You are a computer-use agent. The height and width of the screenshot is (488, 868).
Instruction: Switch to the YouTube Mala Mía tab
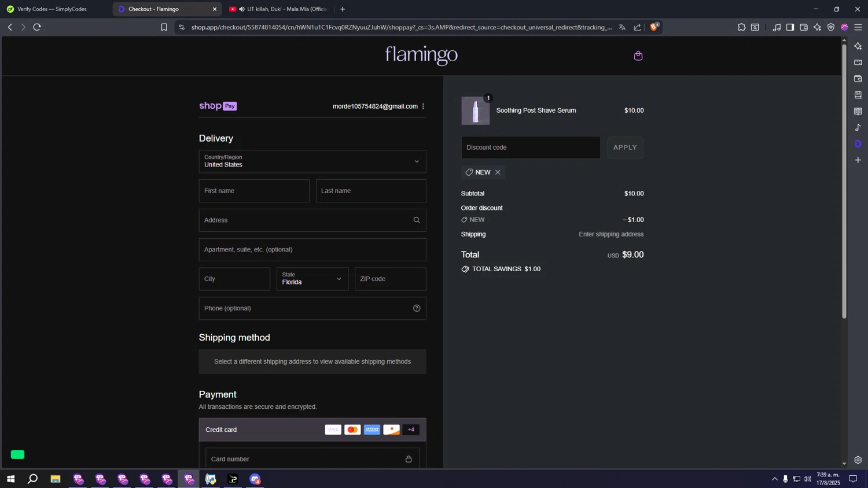279,9
